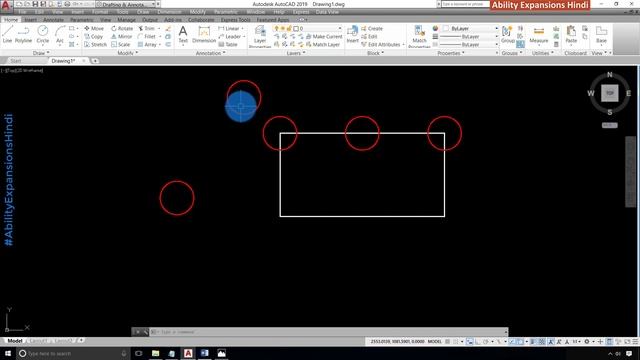
Task: Select the Line tool
Action: pyautogui.click(x=7, y=34)
